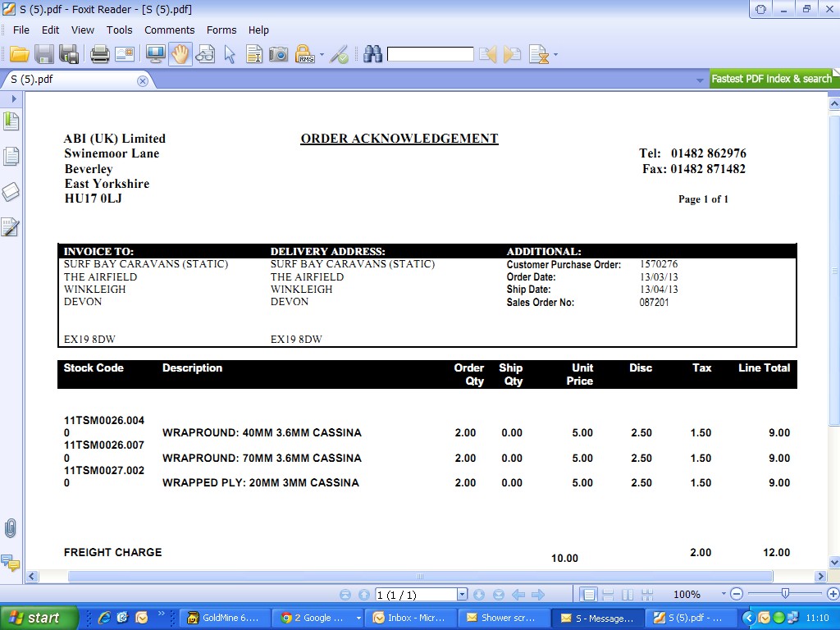This screenshot has width=840, height=630.
Task: Switch to facing pages view mode
Action: tap(628, 595)
